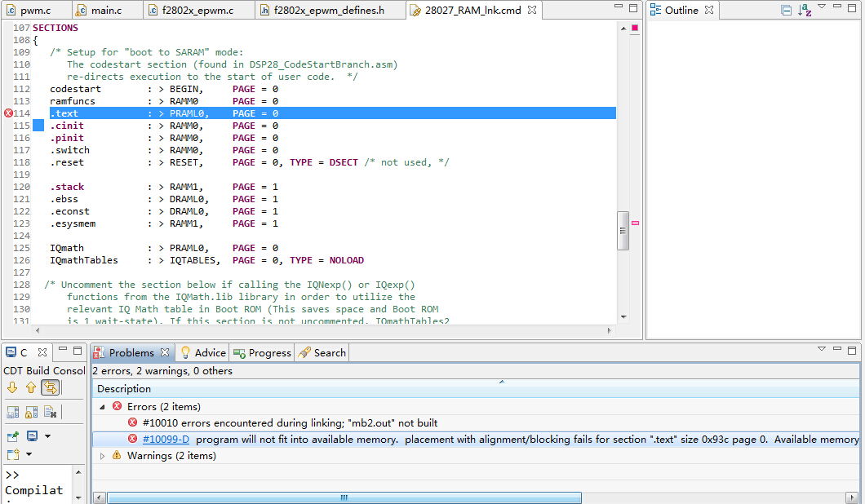Screen dimensions: 865x504
Task: Select the #10010 linking error entry
Action: tap(290, 423)
